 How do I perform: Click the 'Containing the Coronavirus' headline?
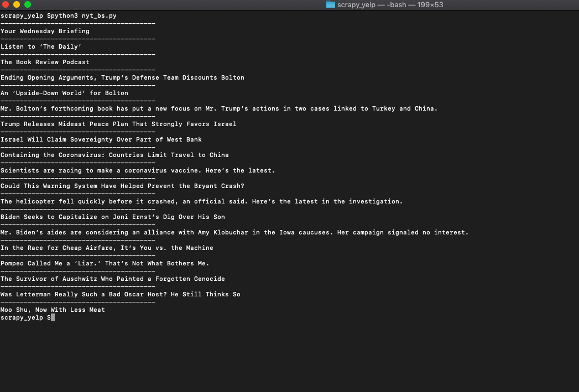(x=114, y=155)
